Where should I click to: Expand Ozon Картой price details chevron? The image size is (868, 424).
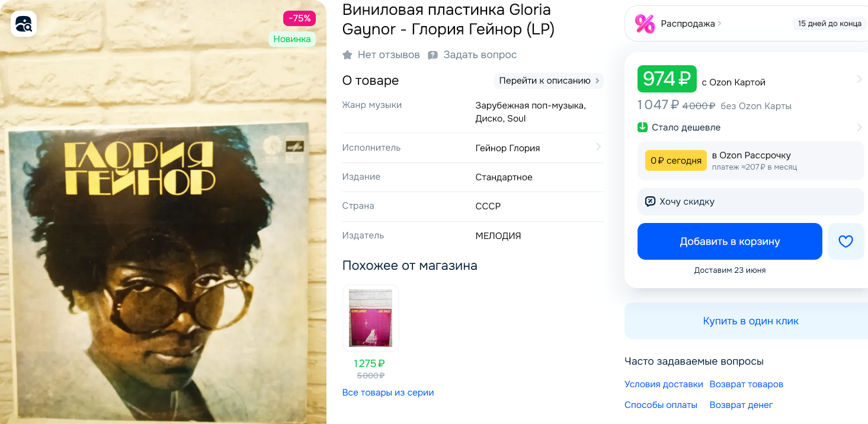pyautogui.click(x=860, y=79)
